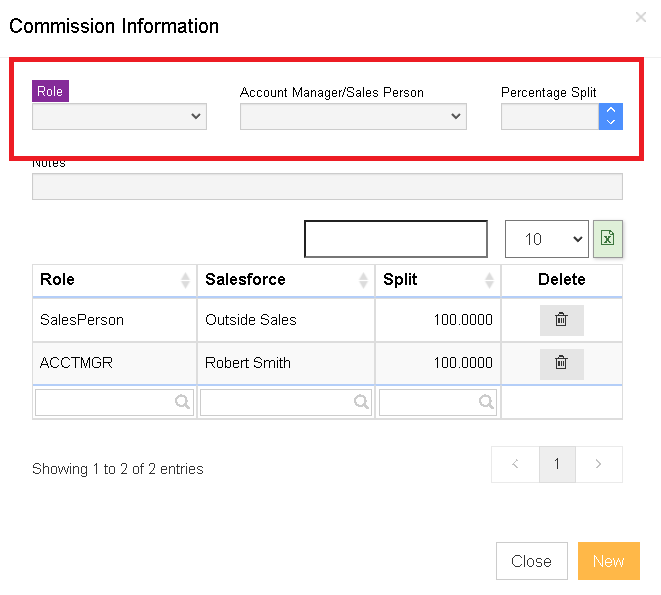Go to previous page arrow
661x595 pixels.
point(515,464)
